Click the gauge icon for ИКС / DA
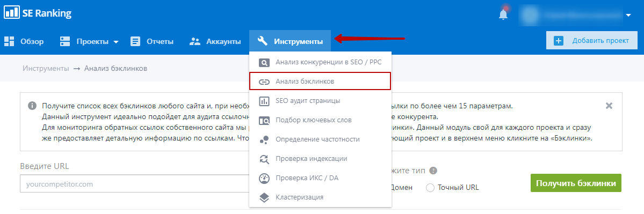 click(264, 178)
